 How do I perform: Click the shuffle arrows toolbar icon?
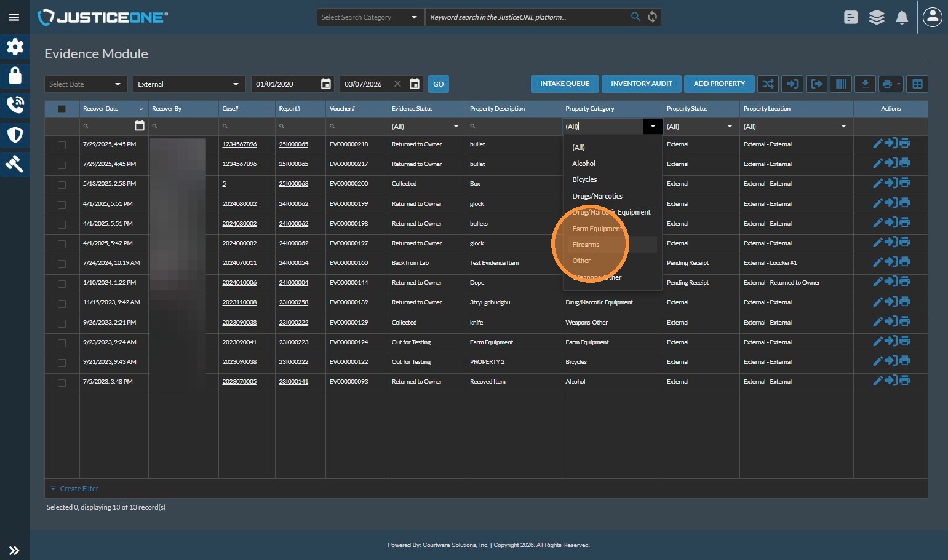(x=768, y=84)
